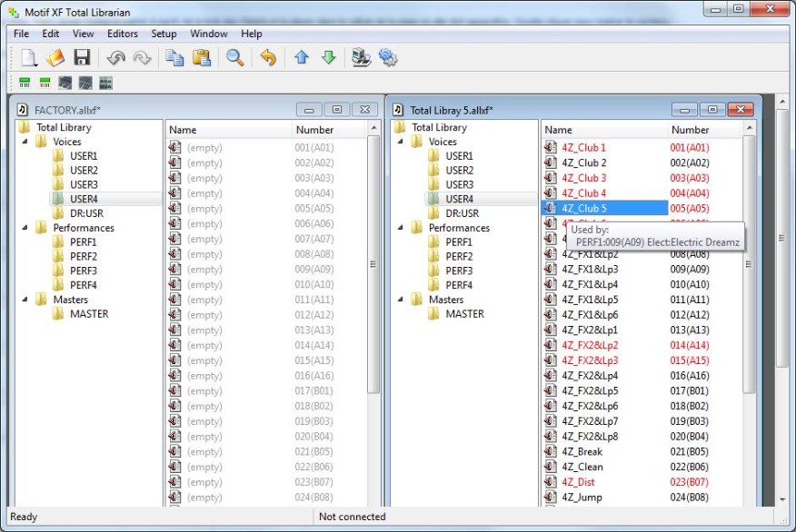Collapse the Performances node in FACTORY tree

pos(25,228)
